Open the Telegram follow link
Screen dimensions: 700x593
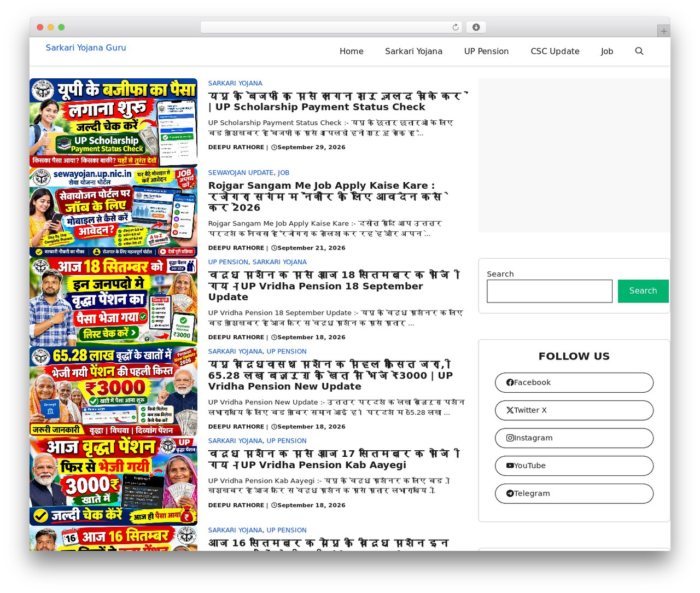click(574, 493)
